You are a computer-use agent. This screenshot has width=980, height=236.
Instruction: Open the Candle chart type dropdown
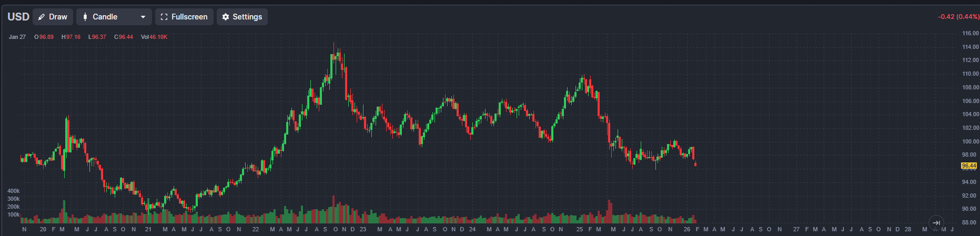click(114, 17)
